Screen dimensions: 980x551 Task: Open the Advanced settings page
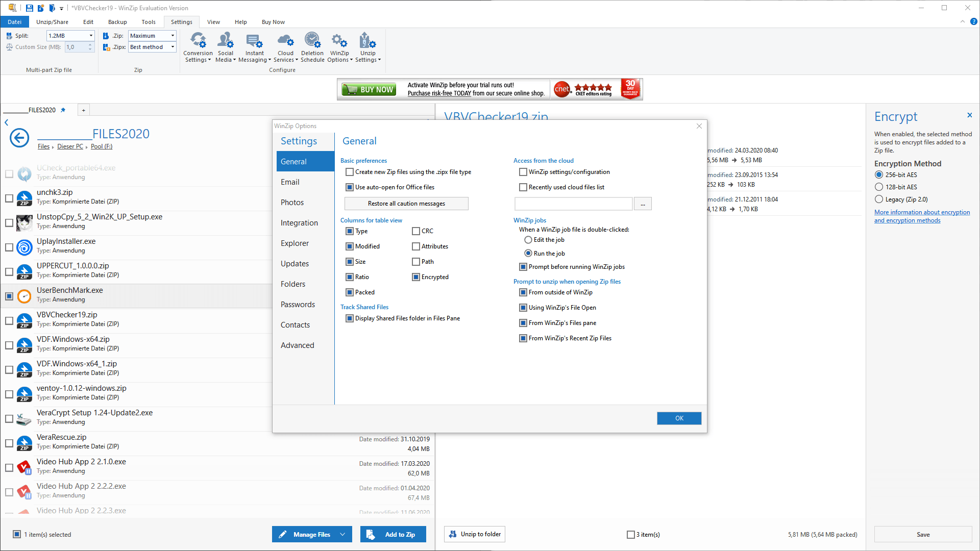coord(305,345)
